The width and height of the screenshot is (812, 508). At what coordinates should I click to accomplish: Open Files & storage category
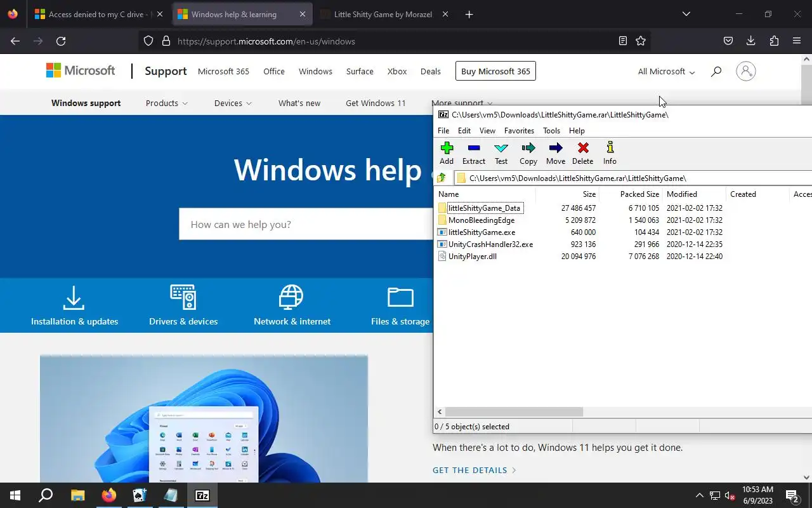[x=400, y=305]
